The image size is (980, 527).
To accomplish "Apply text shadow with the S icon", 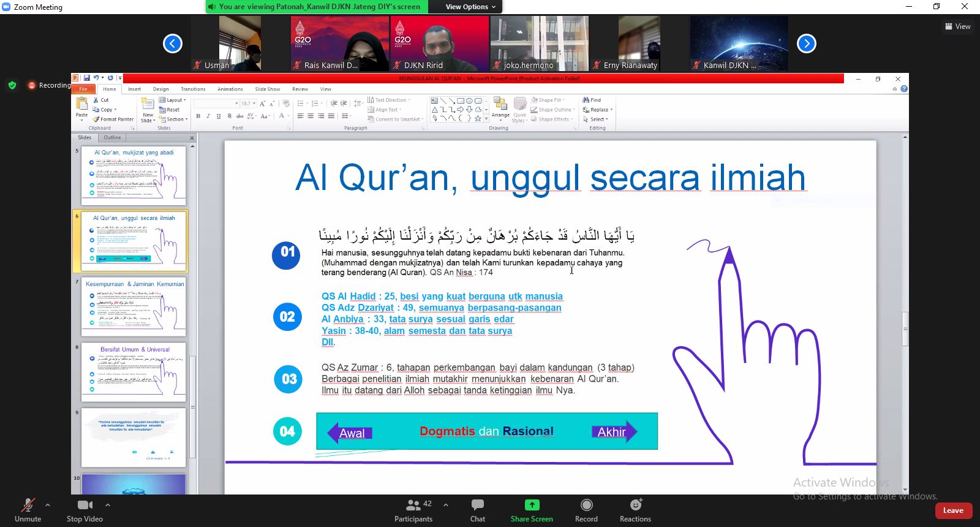I will pos(229,116).
